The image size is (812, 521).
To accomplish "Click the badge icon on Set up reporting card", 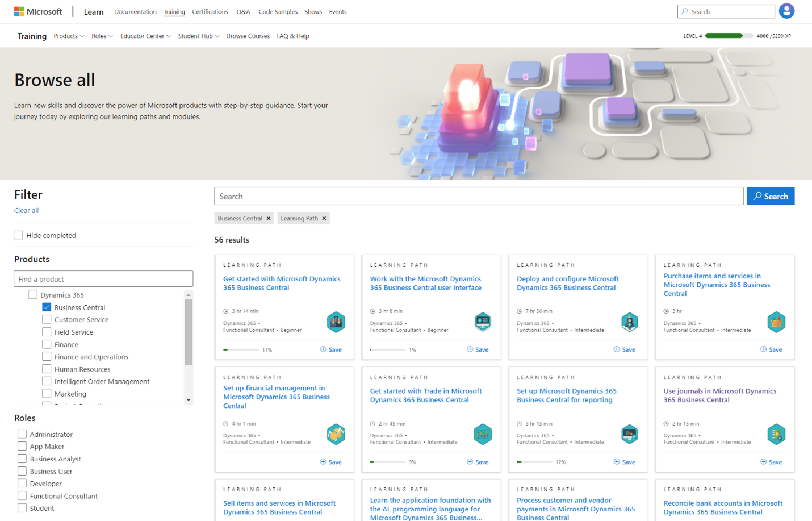I will point(630,435).
